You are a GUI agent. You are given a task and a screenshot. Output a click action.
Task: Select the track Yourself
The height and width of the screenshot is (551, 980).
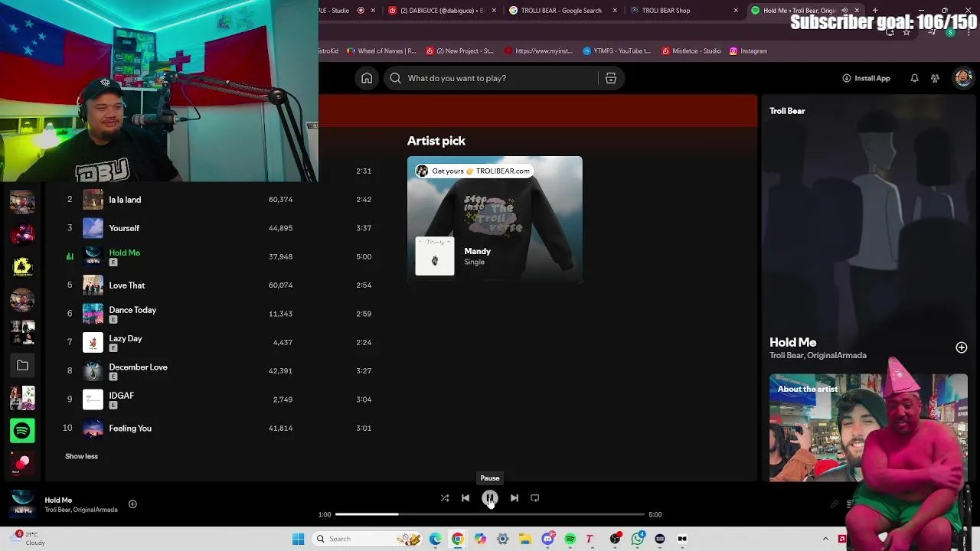pos(124,228)
